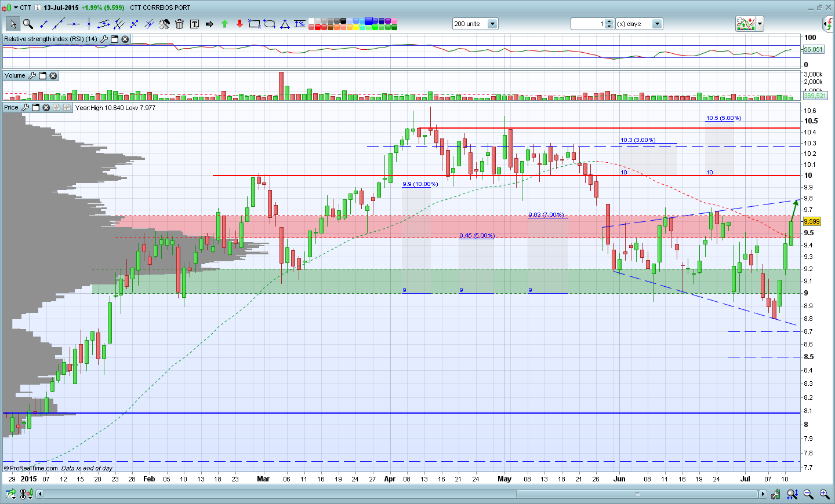Choose the trash can delete-objects tool
The image size is (835, 504).
(179, 24)
